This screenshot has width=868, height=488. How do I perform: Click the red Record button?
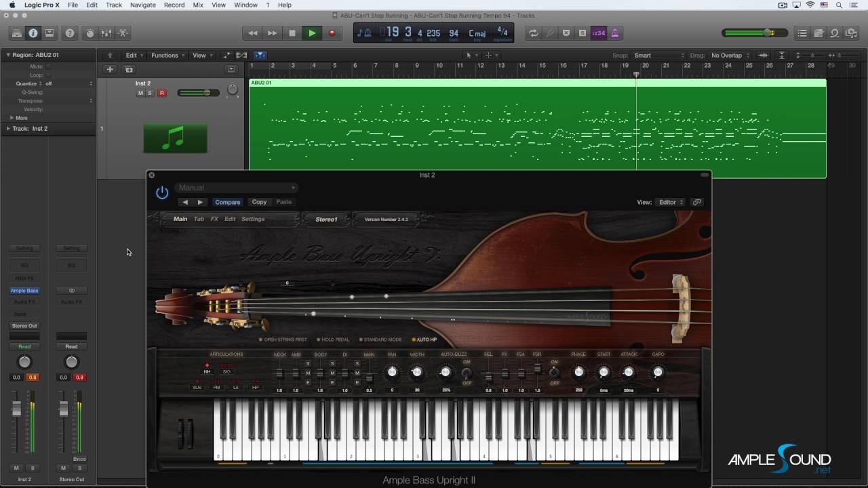click(x=332, y=33)
